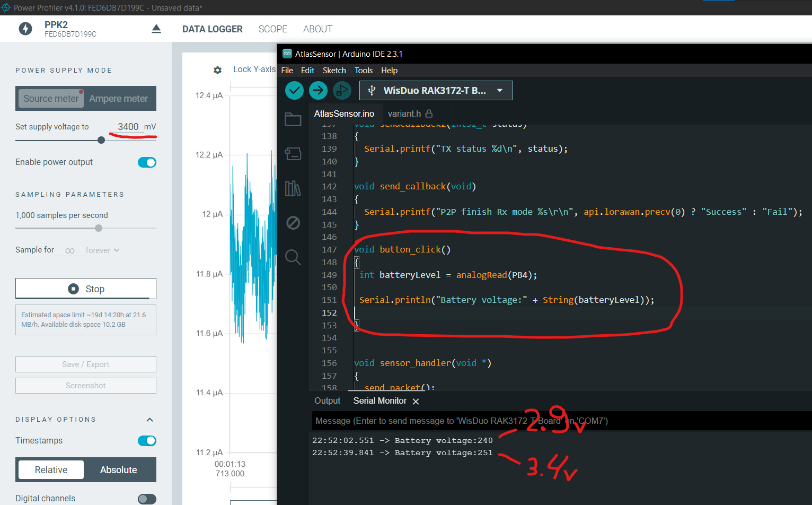Image resolution: width=812 pixels, height=505 pixels.
Task: Open the Sketch menu
Action: tap(334, 71)
